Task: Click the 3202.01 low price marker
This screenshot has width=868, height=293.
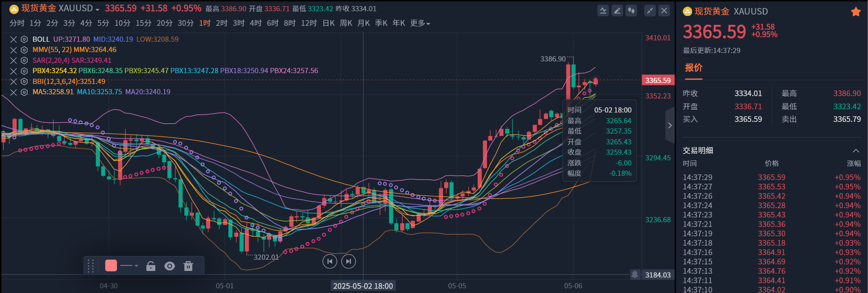Action: point(266,257)
